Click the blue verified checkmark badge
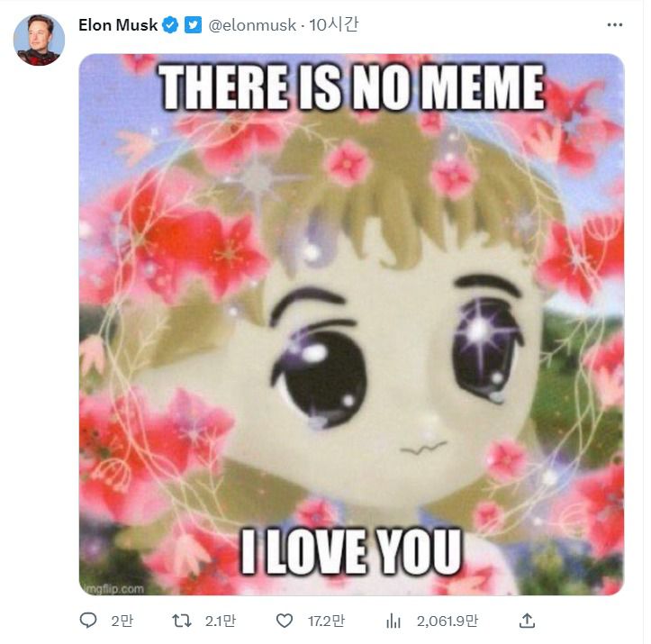651x644 pixels. point(170,25)
